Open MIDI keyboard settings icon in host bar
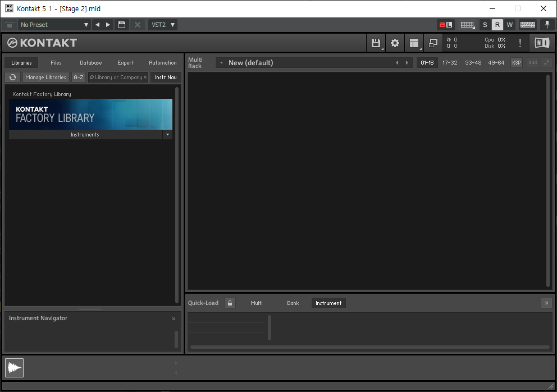 468,25
